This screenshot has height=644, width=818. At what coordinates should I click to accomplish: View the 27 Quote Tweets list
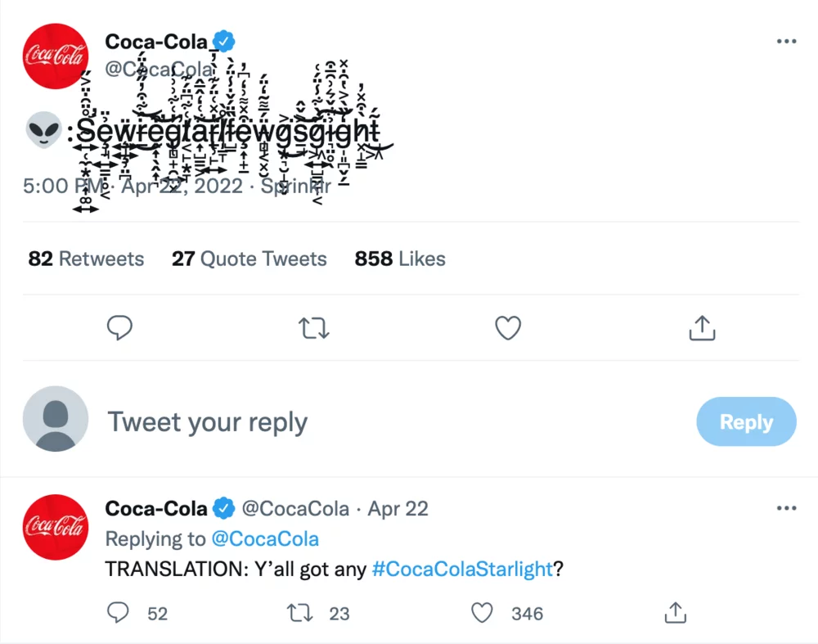(249, 259)
